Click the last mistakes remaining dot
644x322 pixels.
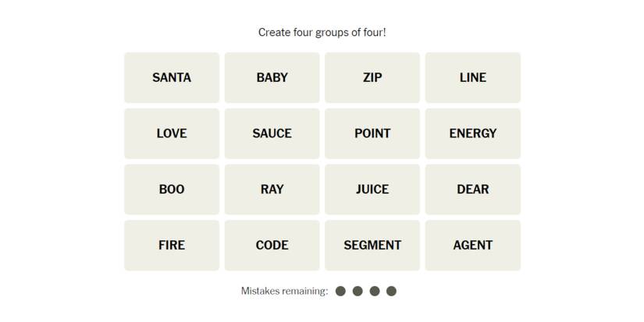[392, 291]
